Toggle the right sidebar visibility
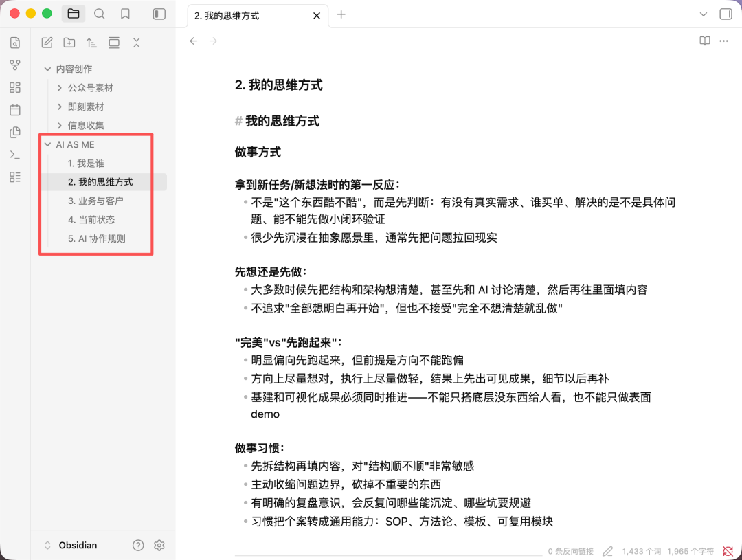 (x=726, y=14)
